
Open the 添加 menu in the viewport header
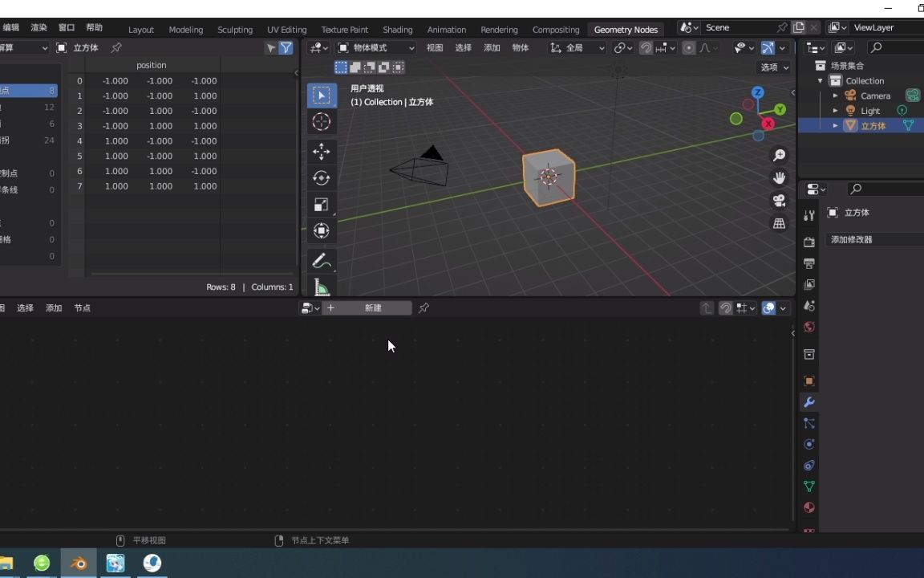(492, 47)
